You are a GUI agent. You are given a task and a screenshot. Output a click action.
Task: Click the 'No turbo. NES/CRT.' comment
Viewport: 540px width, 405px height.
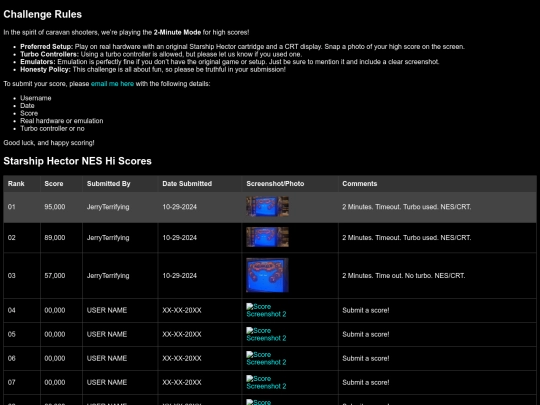[404, 276]
